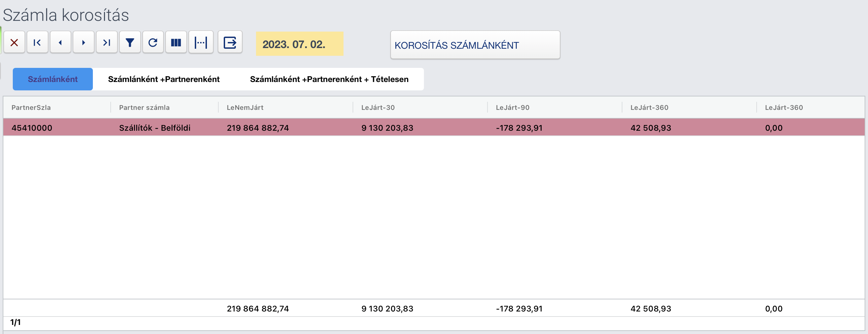Jump to the first record
The height and width of the screenshot is (334, 868).
click(x=37, y=42)
